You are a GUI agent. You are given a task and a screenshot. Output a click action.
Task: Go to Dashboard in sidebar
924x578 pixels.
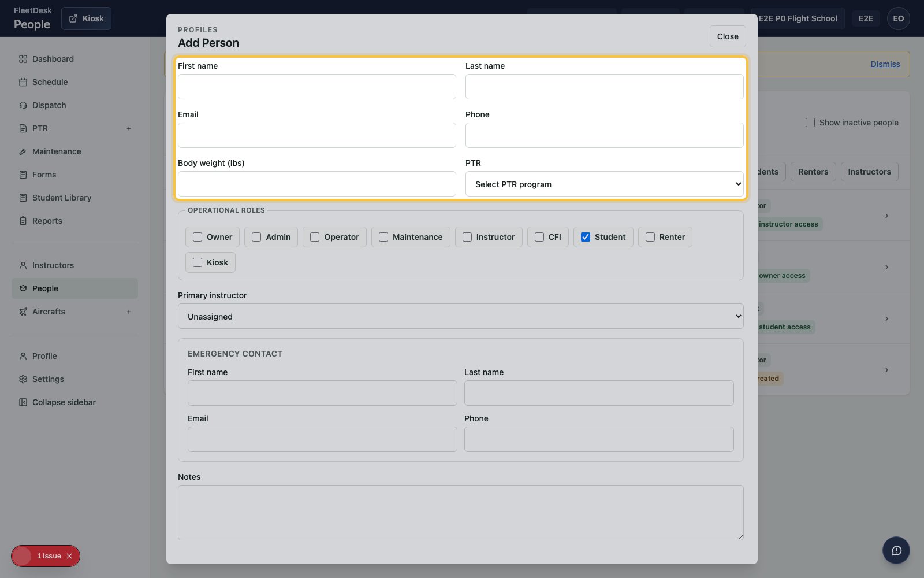[x=74, y=59]
